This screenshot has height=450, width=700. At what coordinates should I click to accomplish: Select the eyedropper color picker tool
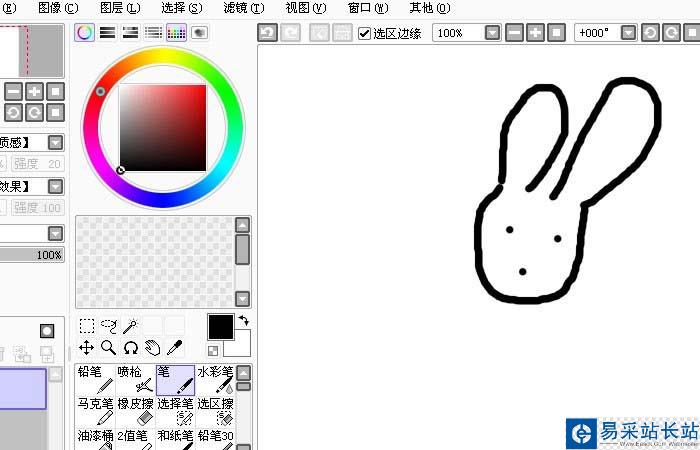tap(174, 347)
